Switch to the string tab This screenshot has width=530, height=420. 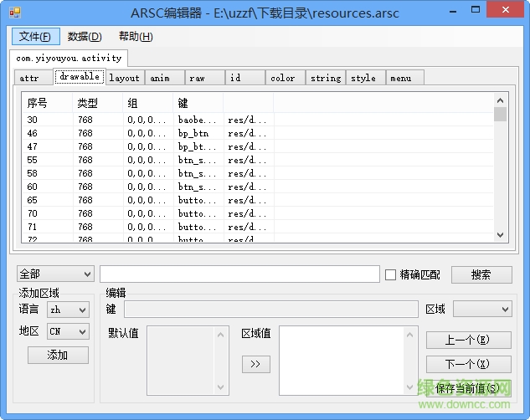coord(326,78)
